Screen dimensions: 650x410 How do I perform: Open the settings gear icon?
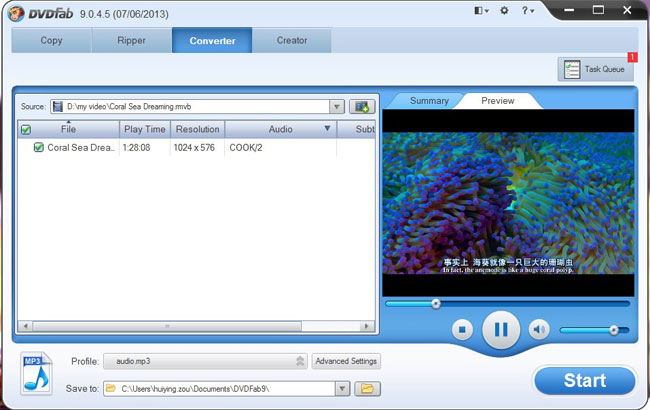point(504,11)
